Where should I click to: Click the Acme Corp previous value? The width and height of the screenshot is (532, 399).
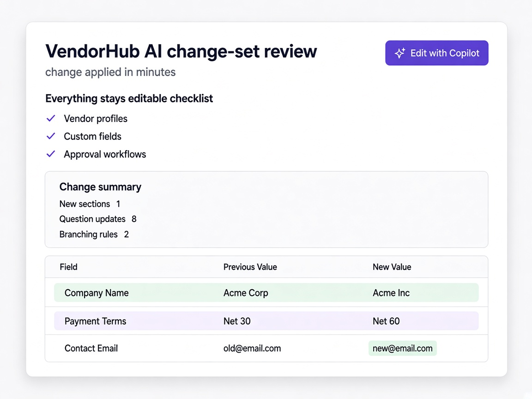click(x=246, y=293)
